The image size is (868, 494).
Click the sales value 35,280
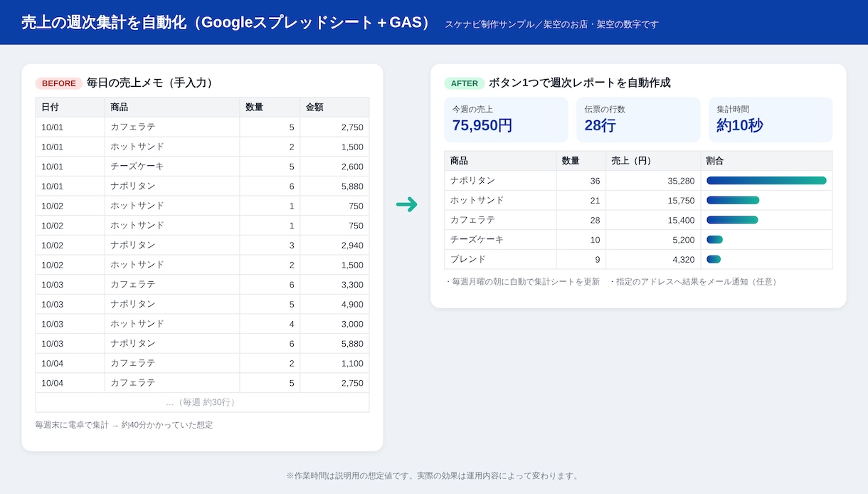tap(681, 181)
